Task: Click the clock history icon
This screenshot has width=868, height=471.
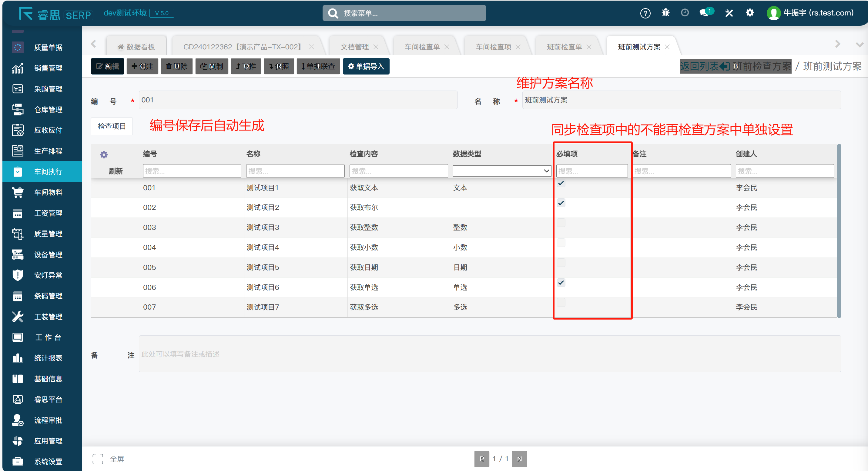Action: tap(685, 13)
